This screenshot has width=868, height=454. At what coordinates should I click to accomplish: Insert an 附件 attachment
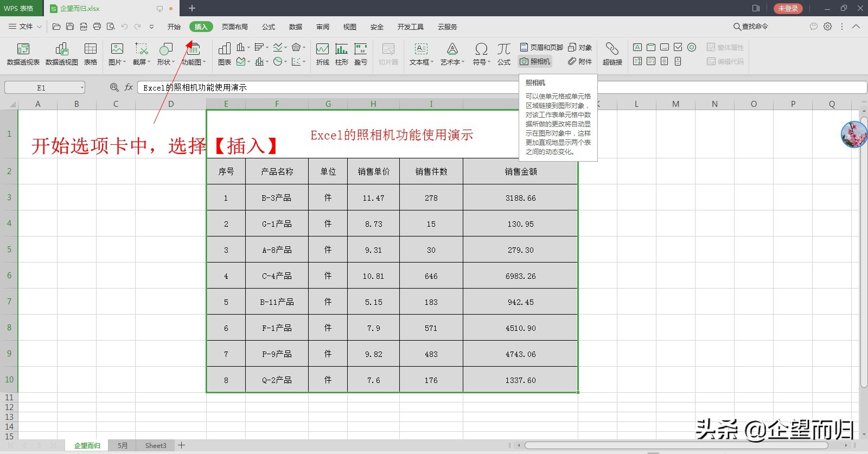pyautogui.click(x=580, y=62)
